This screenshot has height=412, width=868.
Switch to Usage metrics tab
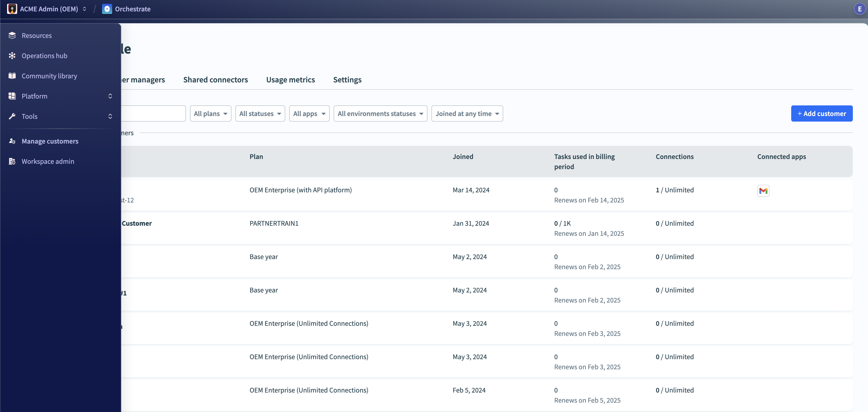[x=290, y=79]
